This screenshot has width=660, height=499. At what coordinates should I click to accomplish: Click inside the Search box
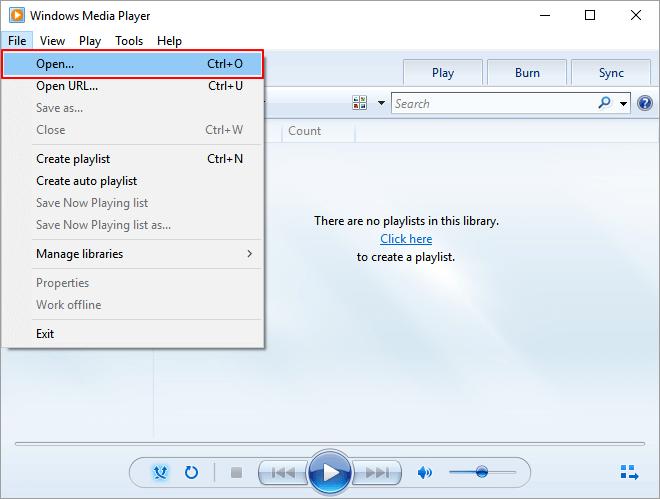pos(490,103)
